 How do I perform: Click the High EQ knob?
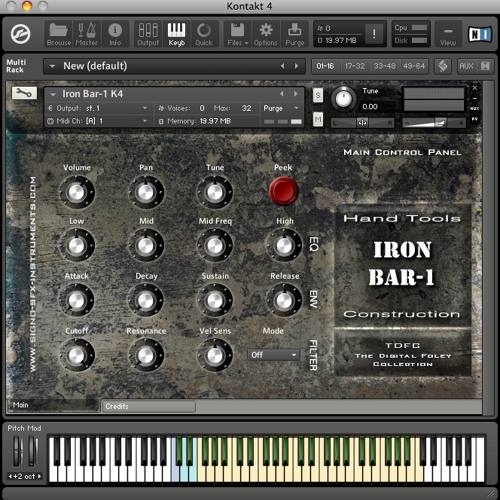[284, 246]
